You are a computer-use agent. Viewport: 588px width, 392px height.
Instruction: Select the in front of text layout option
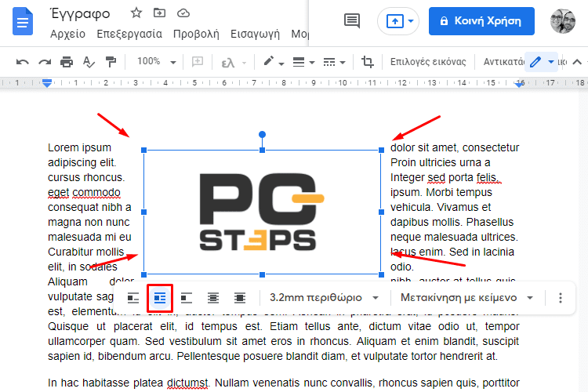(240, 298)
